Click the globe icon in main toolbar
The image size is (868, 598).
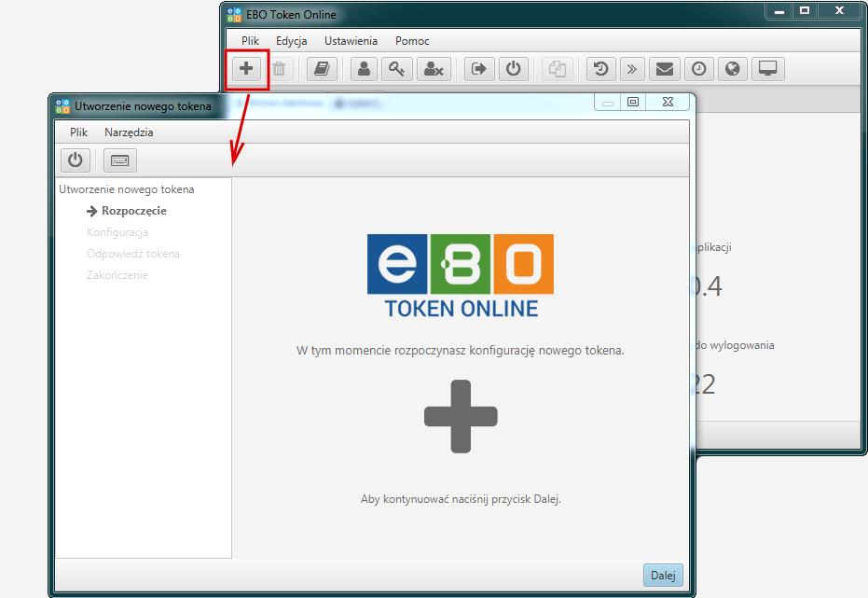(x=733, y=69)
